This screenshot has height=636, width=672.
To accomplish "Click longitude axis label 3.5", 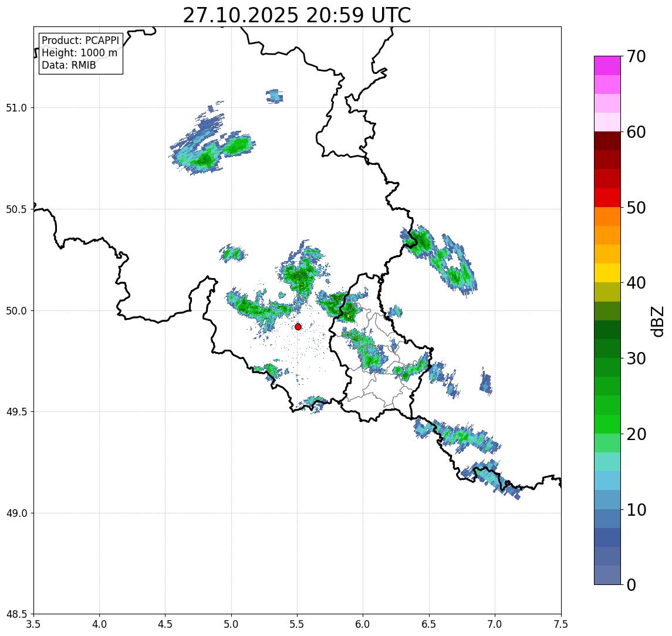I will [33, 624].
